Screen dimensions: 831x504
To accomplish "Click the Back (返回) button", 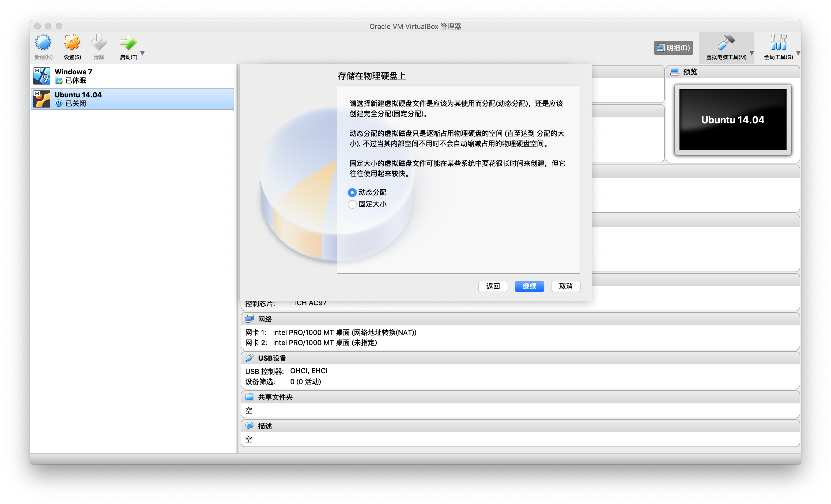I will pos(493,286).
